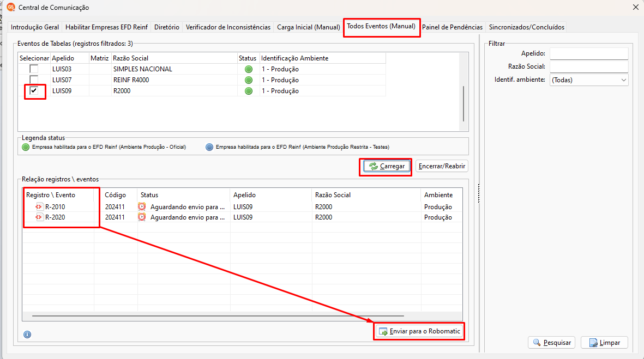Image resolution: width=644 pixels, height=359 pixels.
Task: Switch to Sincronizados/Concluídos tab
Action: [x=527, y=27]
